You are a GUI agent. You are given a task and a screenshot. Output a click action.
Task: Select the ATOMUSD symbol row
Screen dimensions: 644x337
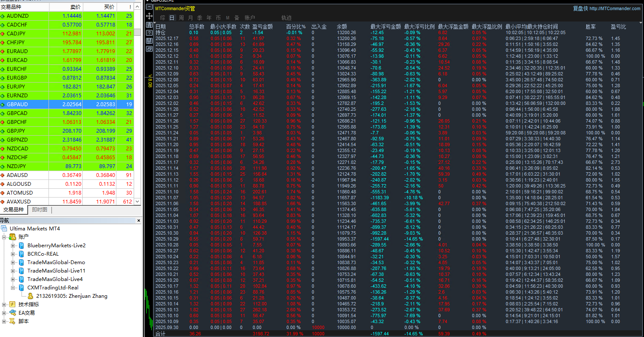[x=67, y=193]
